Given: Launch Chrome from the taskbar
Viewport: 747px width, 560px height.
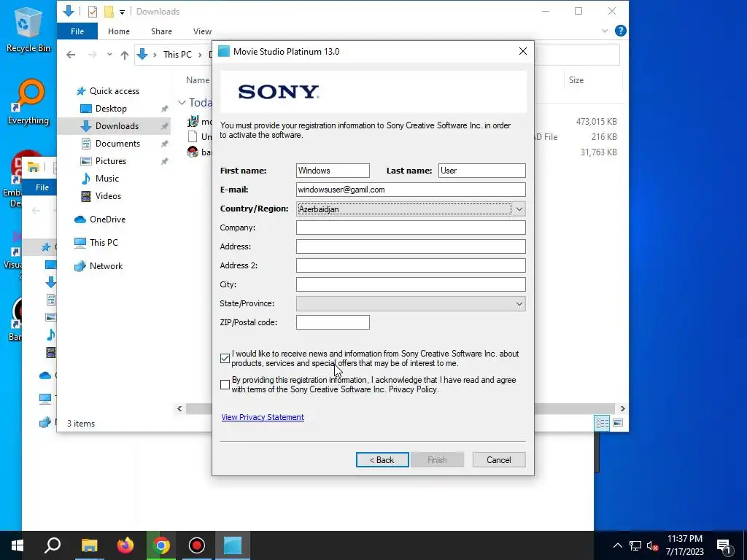Looking at the screenshot, I should 161,545.
